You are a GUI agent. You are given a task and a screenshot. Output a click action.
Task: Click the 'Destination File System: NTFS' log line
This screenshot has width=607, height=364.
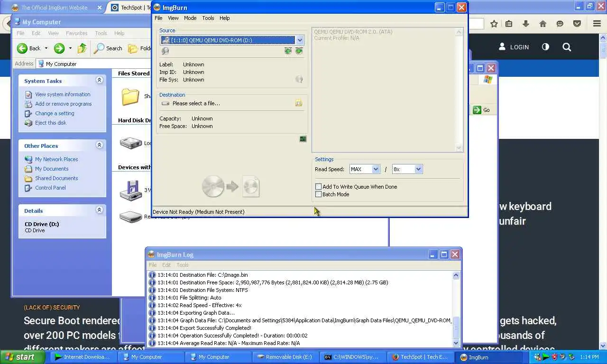click(202, 290)
